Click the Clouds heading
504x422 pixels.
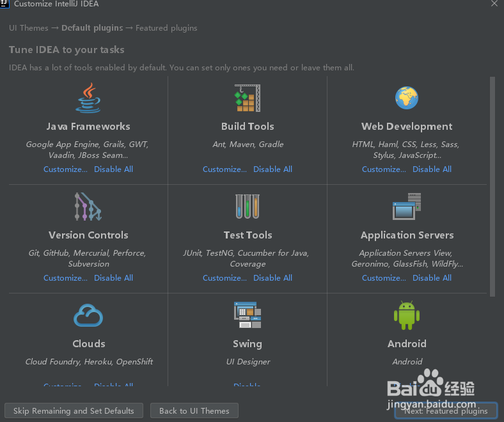pyautogui.click(x=89, y=343)
